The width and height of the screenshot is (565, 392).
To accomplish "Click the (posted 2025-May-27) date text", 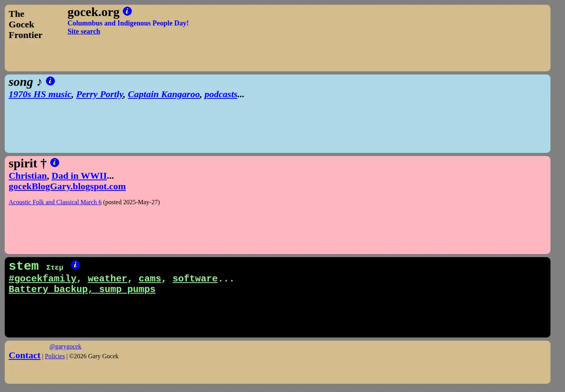I will click(x=131, y=202).
